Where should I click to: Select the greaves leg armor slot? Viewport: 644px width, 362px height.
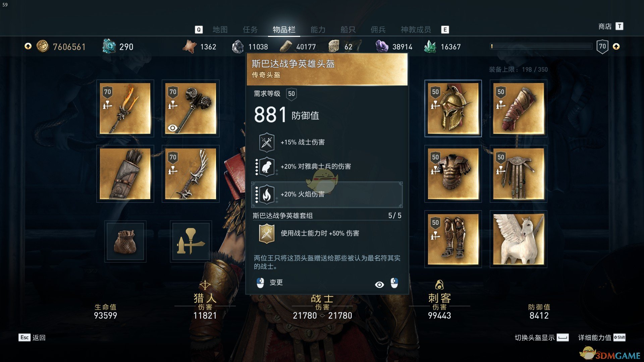453,239
